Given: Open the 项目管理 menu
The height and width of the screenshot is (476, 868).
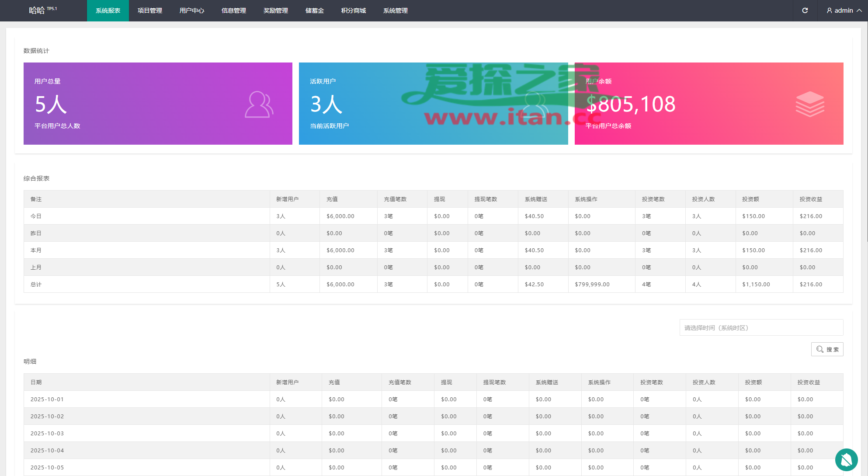Looking at the screenshot, I should coord(150,10).
